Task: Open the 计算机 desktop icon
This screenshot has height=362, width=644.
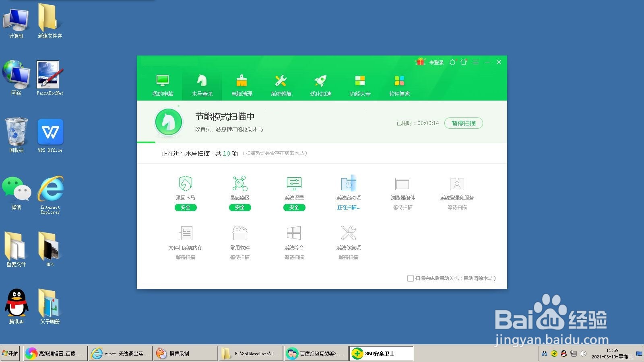Action: pos(16,23)
